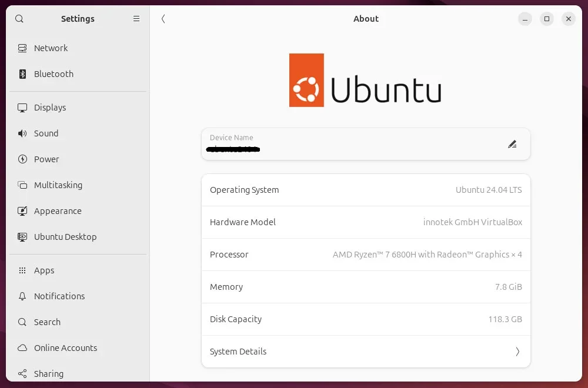The width and height of the screenshot is (588, 388).
Task: Click the Processor row label
Action: pyautogui.click(x=229, y=255)
